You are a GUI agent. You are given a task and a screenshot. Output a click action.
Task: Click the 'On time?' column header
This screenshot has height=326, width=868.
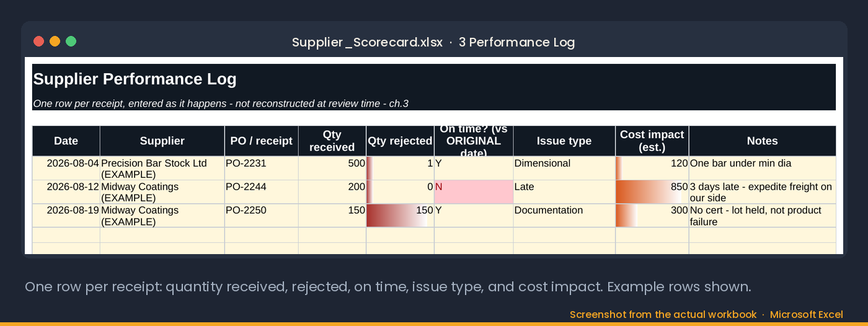(474, 141)
